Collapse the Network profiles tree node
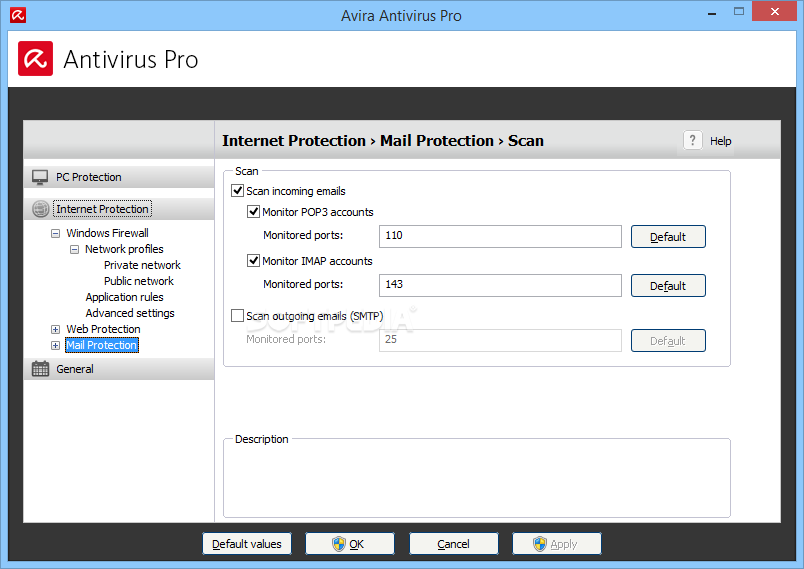 coord(74,250)
